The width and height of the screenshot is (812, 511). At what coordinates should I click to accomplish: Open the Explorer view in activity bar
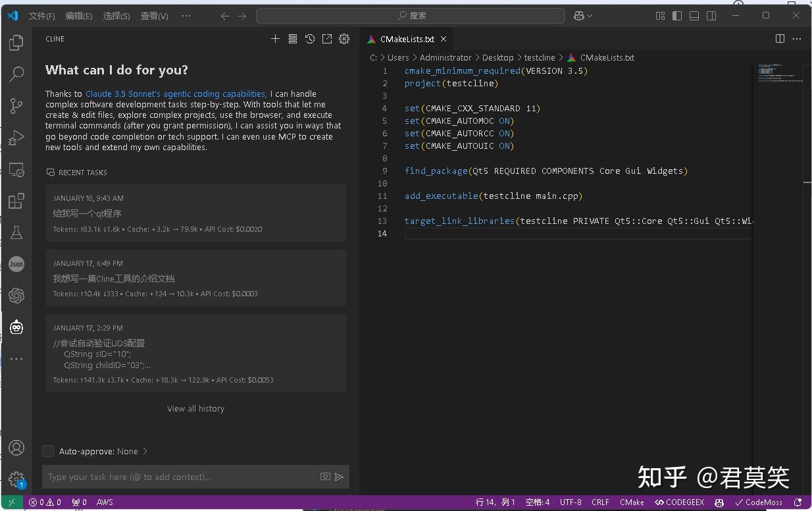pos(16,43)
